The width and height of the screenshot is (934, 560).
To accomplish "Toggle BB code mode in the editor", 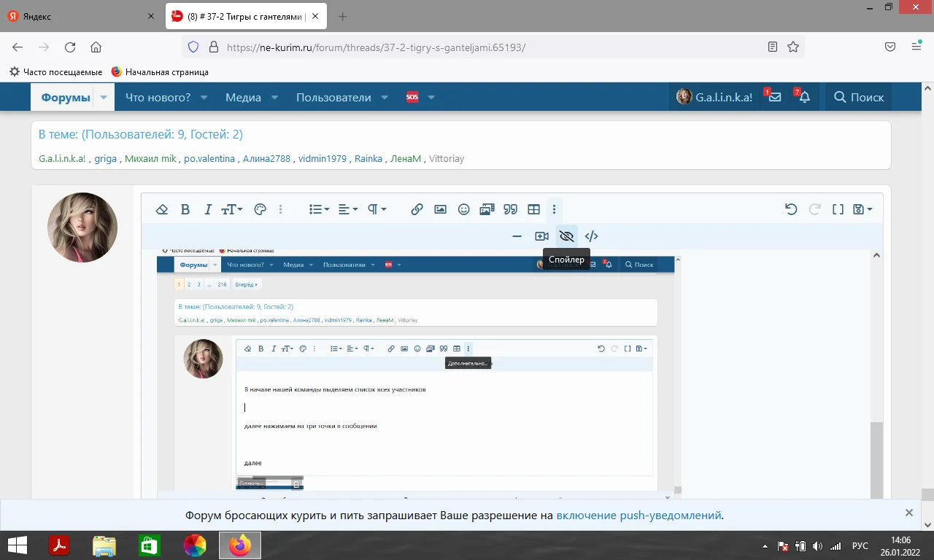I will [x=838, y=209].
